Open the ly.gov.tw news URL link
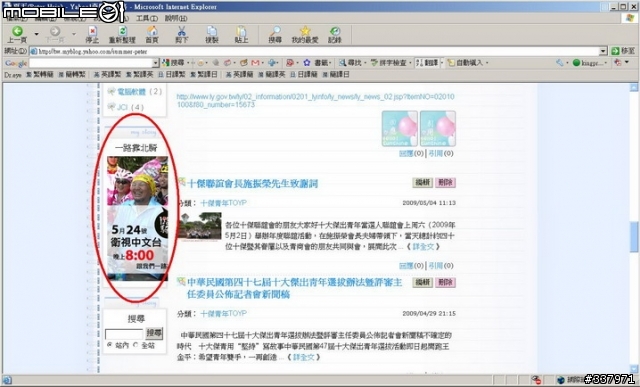The height and width of the screenshot is (387, 640). pos(316,100)
